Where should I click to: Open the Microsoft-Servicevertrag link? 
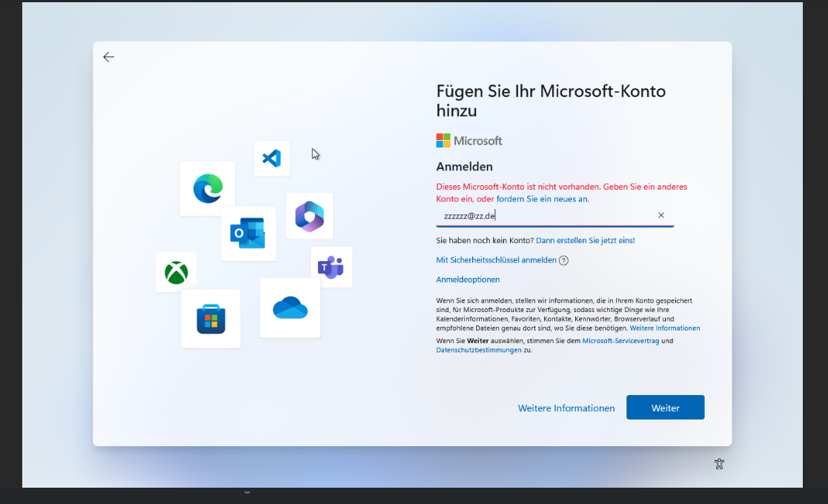620,341
